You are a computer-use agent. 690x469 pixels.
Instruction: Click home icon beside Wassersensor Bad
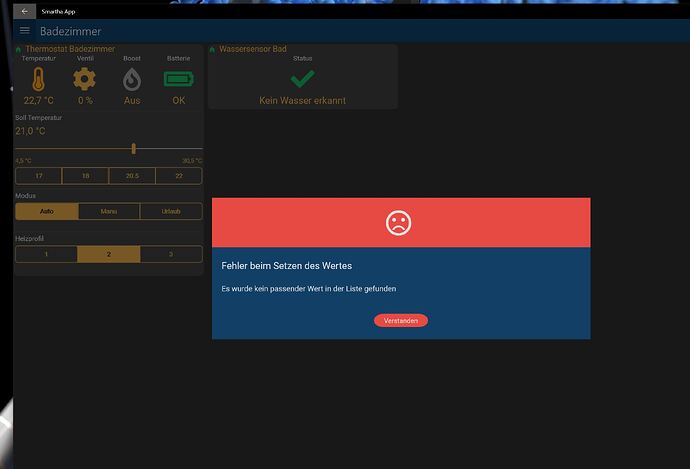click(x=212, y=49)
